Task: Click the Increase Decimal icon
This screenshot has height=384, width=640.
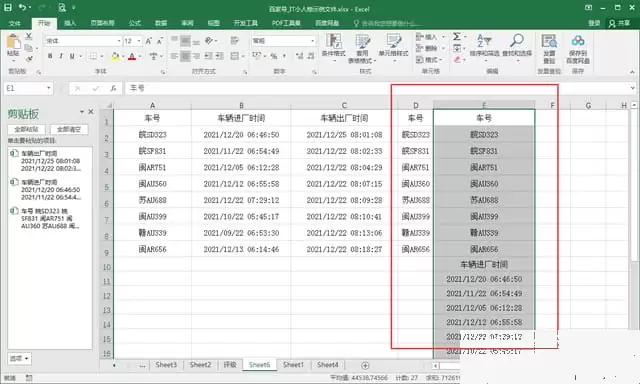Action: [x=300, y=56]
